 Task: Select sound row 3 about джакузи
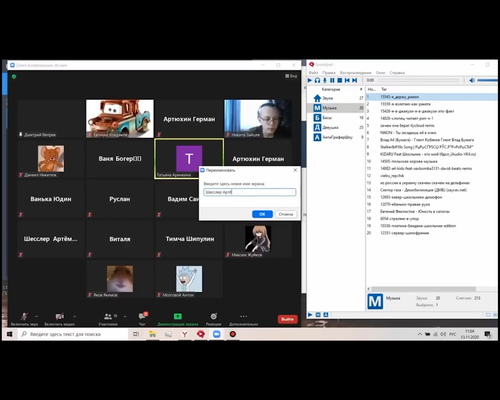click(432, 111)
